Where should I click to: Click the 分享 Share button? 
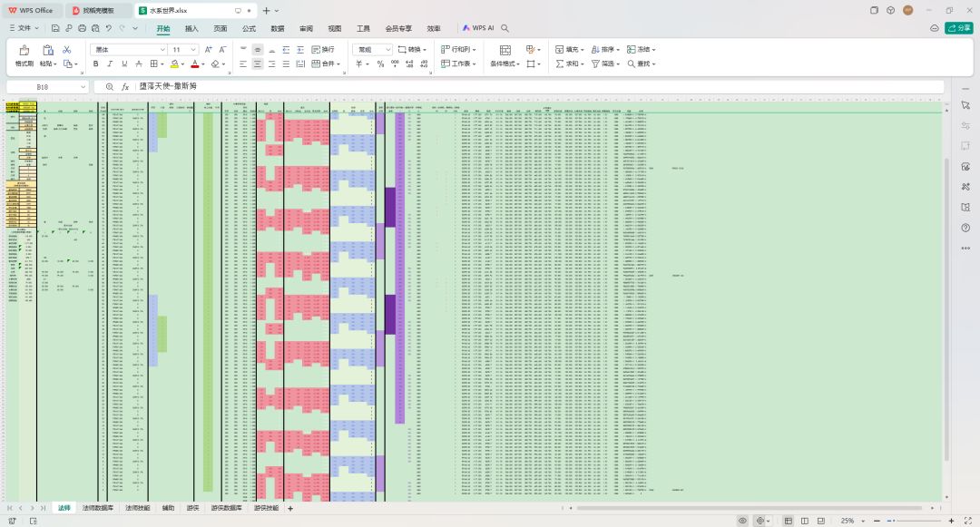(x=959, y=28)
